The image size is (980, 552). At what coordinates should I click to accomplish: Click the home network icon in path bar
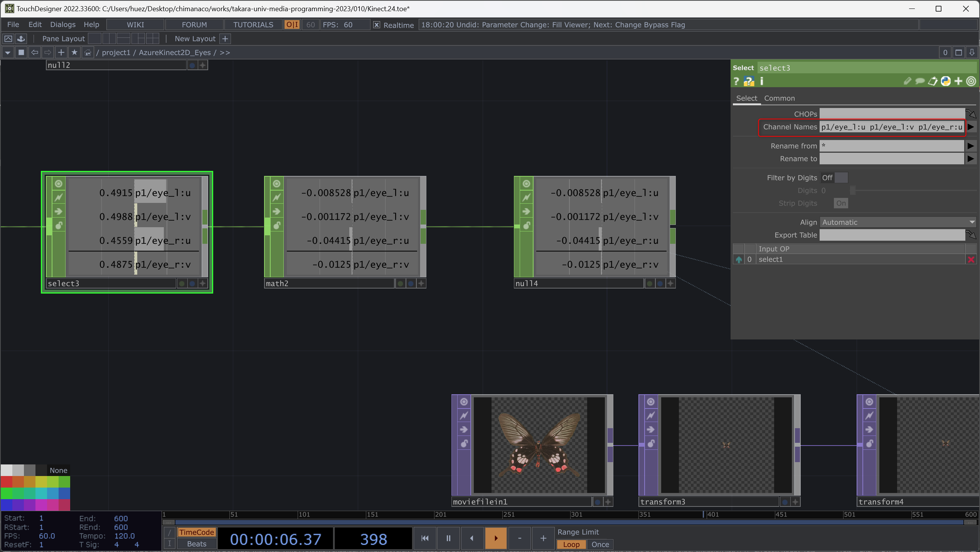pyautogui.click(x=88, y=52)
